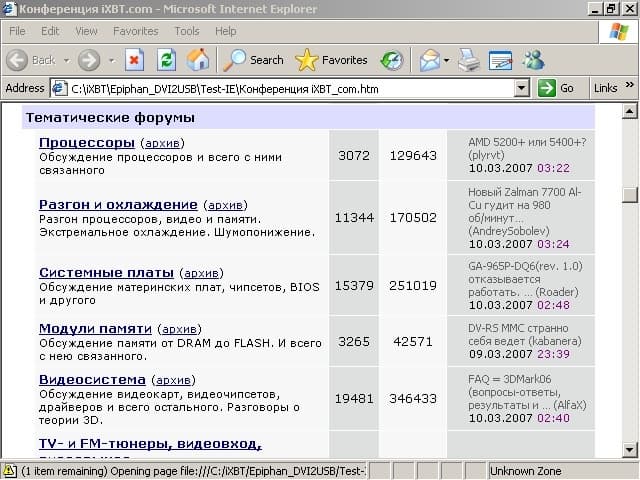
Task: Click topic count 11344
Action: 354,218
